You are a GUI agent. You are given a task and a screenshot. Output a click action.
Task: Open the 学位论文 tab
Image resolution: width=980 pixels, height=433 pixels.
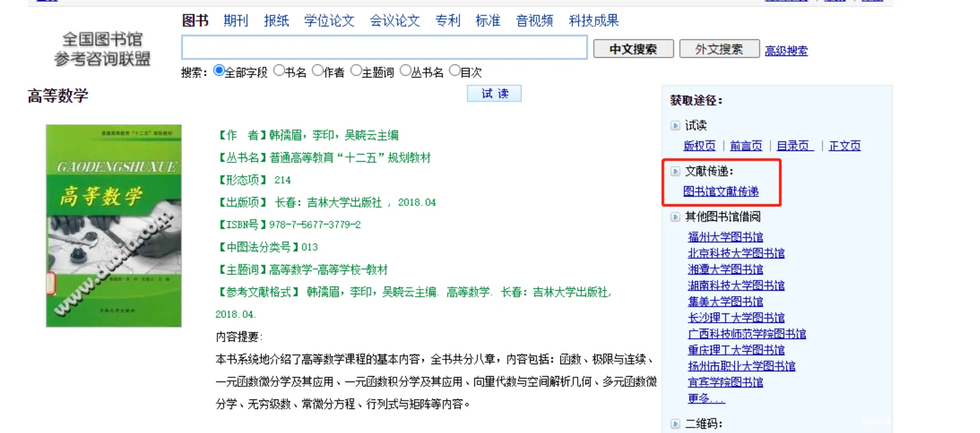tap(329, 21)
